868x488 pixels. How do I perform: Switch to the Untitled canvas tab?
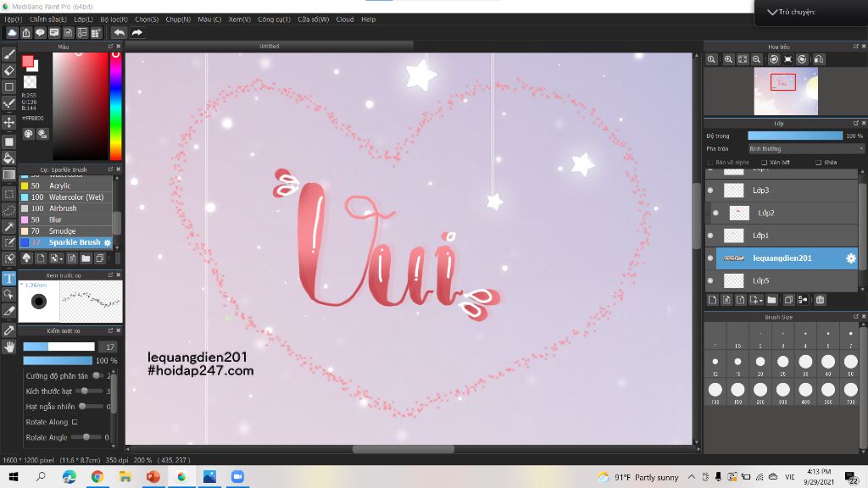tap(269, 47)
